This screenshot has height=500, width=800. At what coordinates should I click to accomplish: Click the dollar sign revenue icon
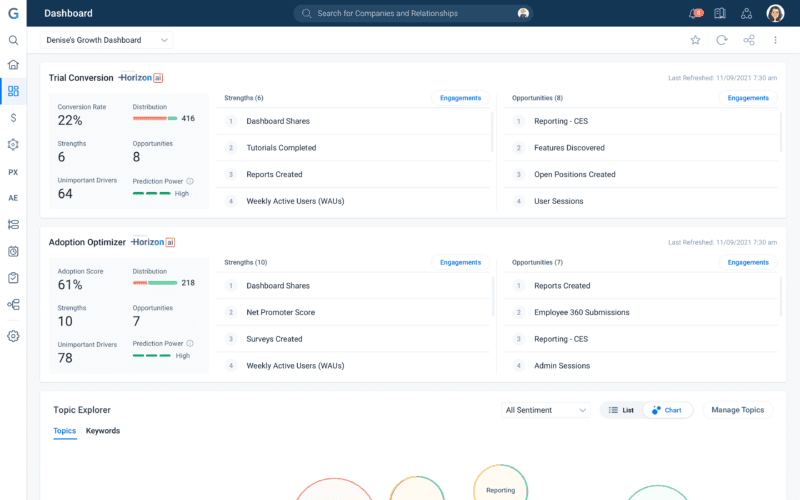pos(13,117)
